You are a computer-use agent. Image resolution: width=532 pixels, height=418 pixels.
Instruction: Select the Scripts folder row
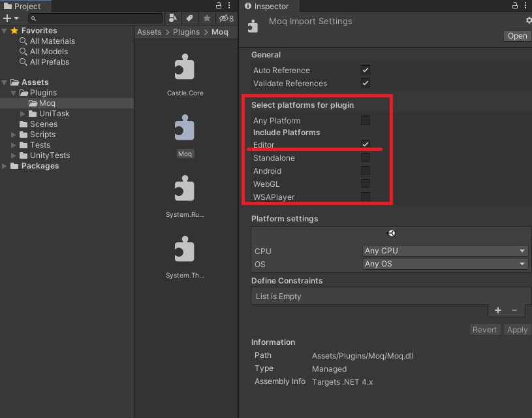pos(67,135)
